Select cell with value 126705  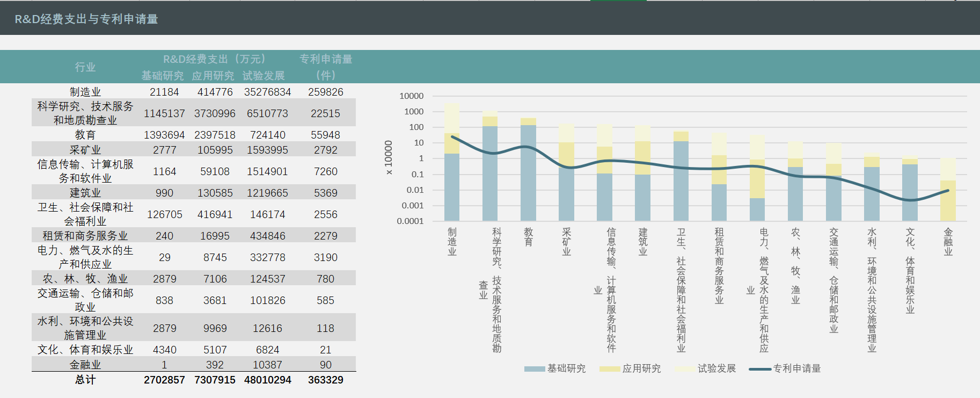(x=164, y=214)
